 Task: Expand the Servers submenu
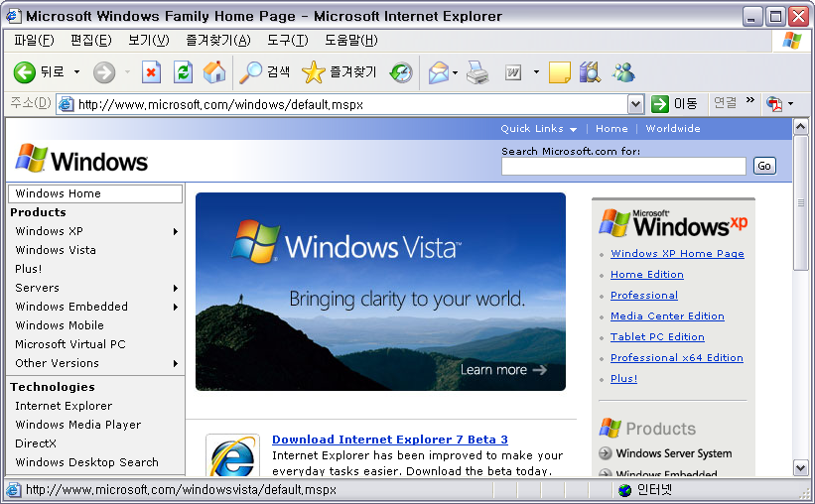click(176, 289)
